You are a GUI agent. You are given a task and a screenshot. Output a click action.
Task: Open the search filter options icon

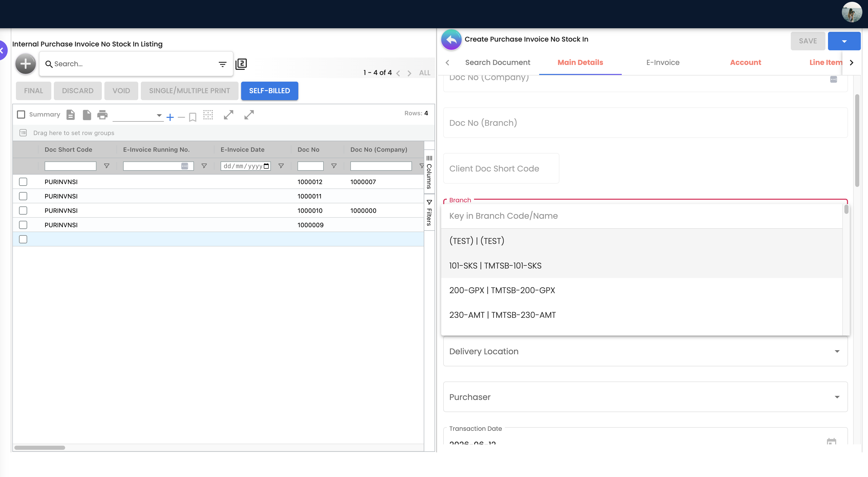click(x=222, y=64)
